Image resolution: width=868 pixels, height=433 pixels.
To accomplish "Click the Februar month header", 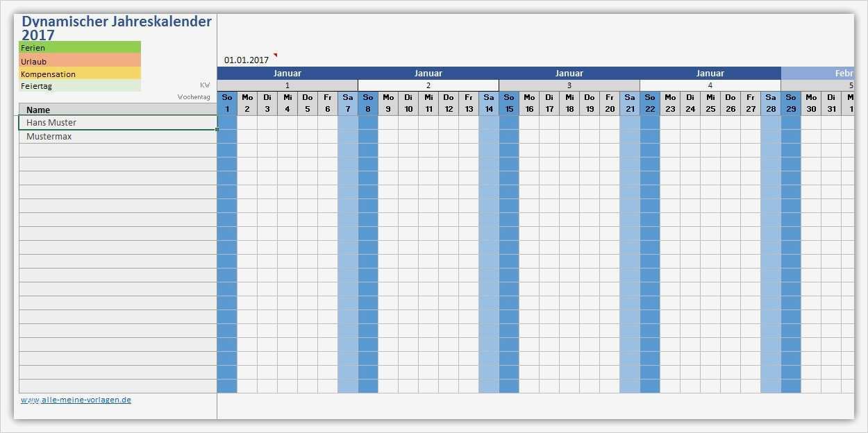I will tap(844, 73).
